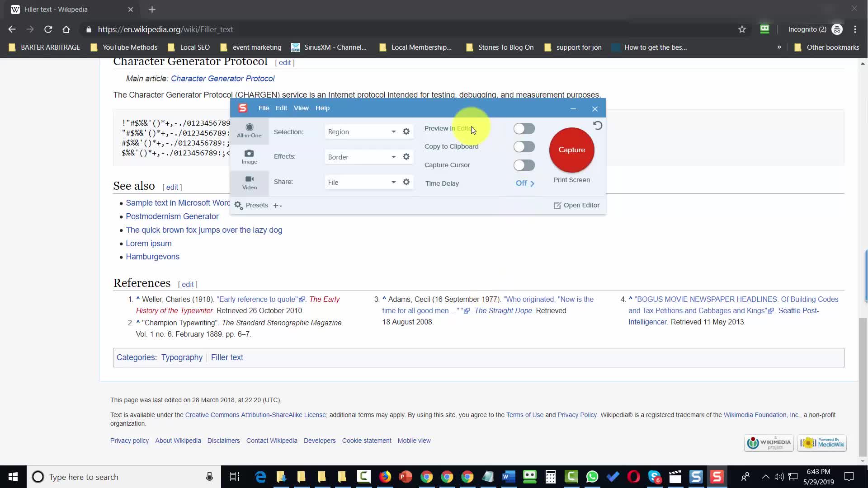Open the Typography category link
Image resolution: width=868 pixels, height=488 pixels.
click(x=182, y=357)
